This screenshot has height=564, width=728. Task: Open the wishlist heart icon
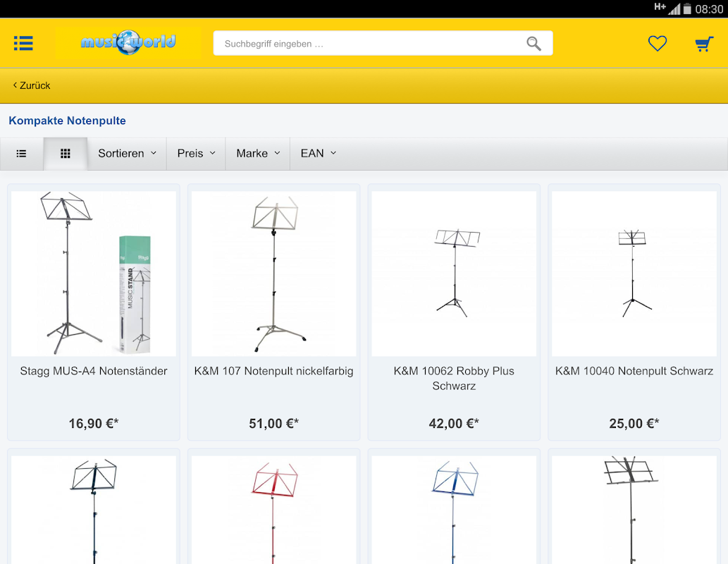tap(658, 43)
